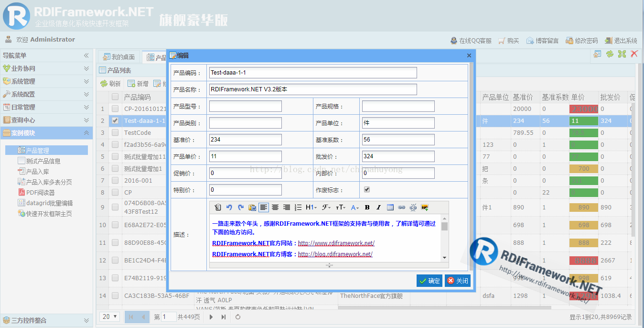The width and height of the screenshot is (644, 328).
Task: Open the font family dropdown
Action: coord(326,207)
